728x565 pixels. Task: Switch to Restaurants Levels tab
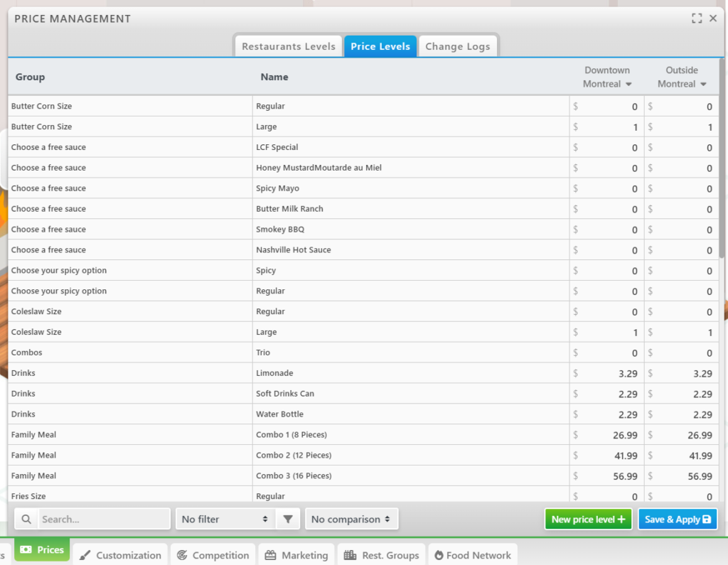[288, 46]
